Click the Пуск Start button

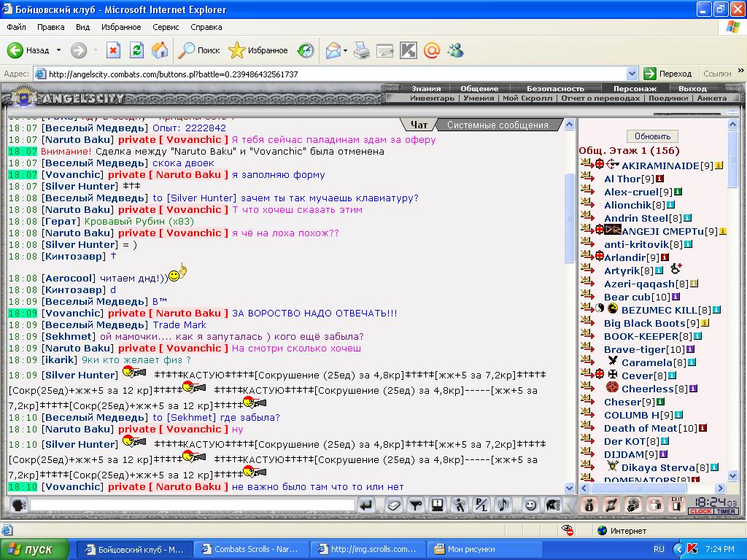point(34,549)
